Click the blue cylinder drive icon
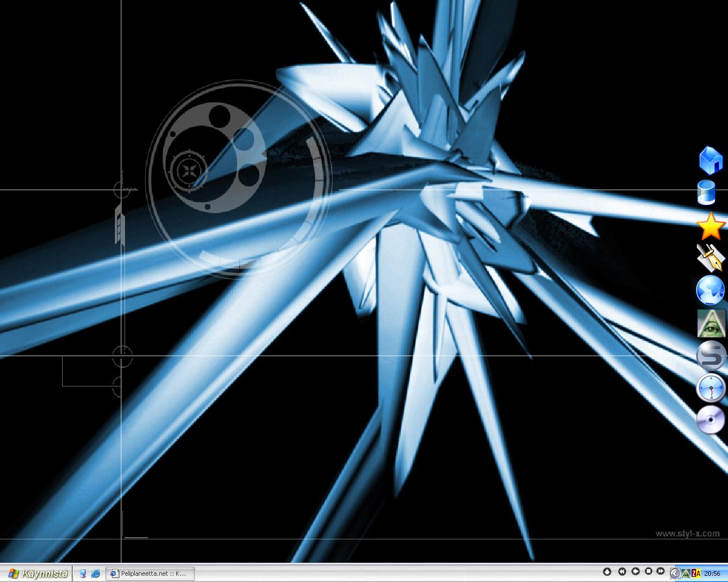This screenshot has height=582, width=728. pyautogui.click(x=707, y=193)
